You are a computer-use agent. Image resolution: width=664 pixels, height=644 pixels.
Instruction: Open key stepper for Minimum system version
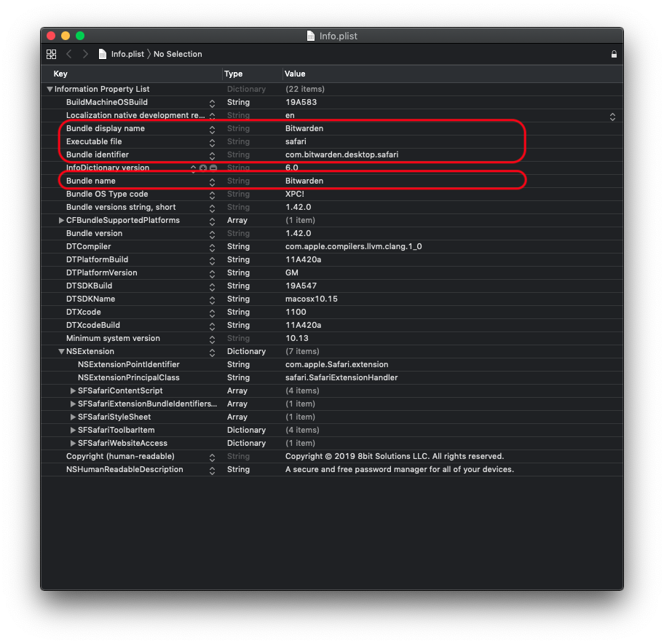tap(212, 339)
